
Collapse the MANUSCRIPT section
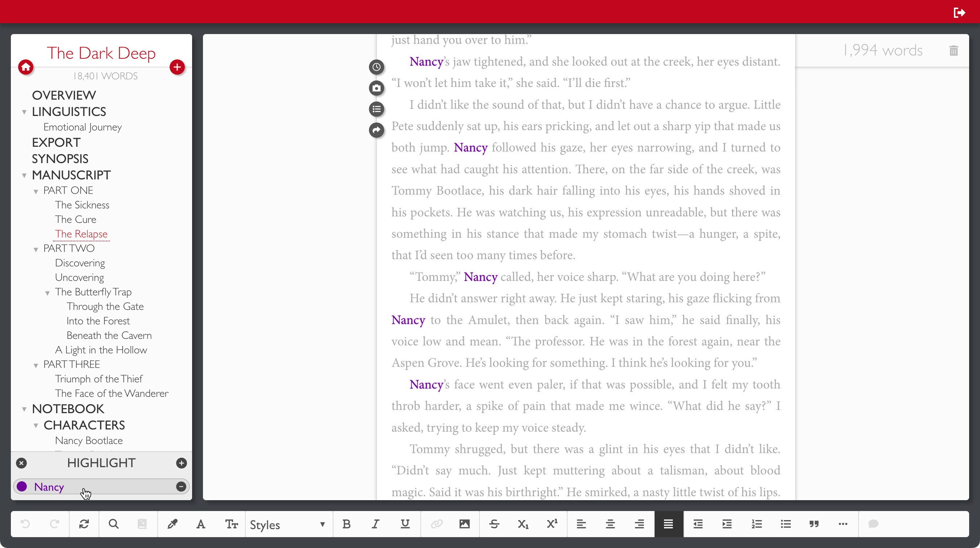[x=24, y=175]
